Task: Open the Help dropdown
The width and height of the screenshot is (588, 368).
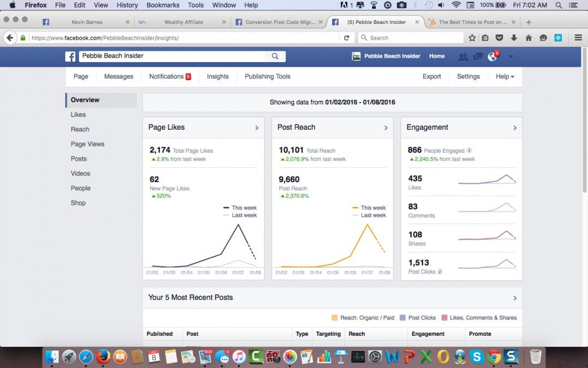Action: 505,77
